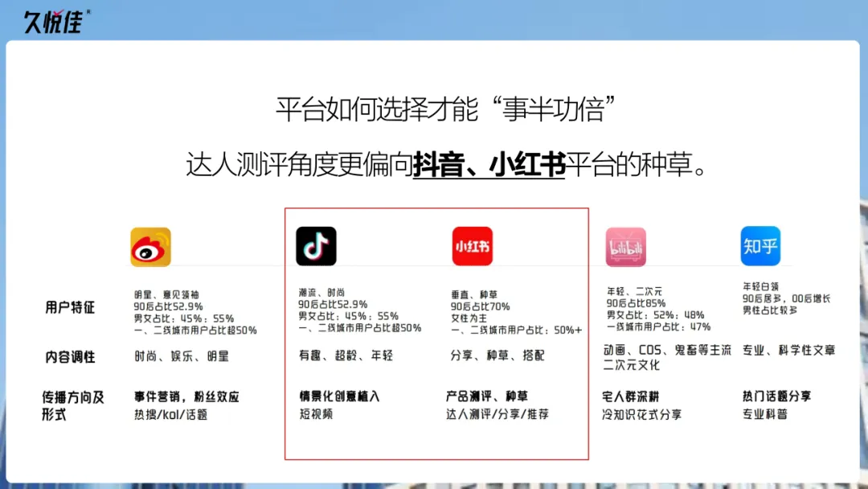Click the text 女性为主
This screenshot has height=489, width=868.
(x=469, y=318)
